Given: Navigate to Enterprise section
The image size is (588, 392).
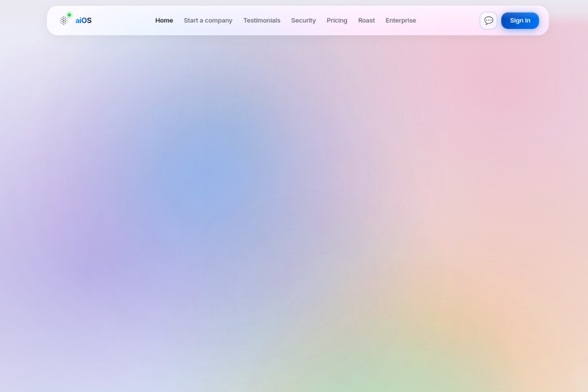Looking at the screenshot, I should pyautogui.click(x=401, y=21).
